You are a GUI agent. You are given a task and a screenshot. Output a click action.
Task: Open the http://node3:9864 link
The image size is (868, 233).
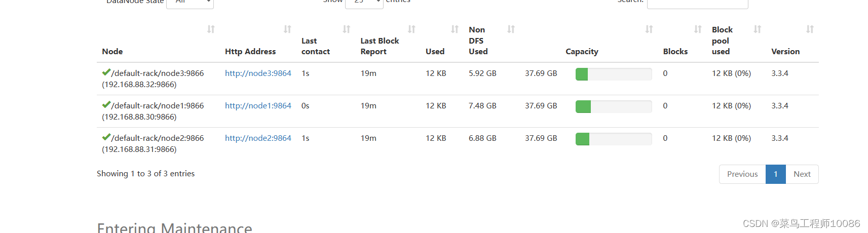258,73
